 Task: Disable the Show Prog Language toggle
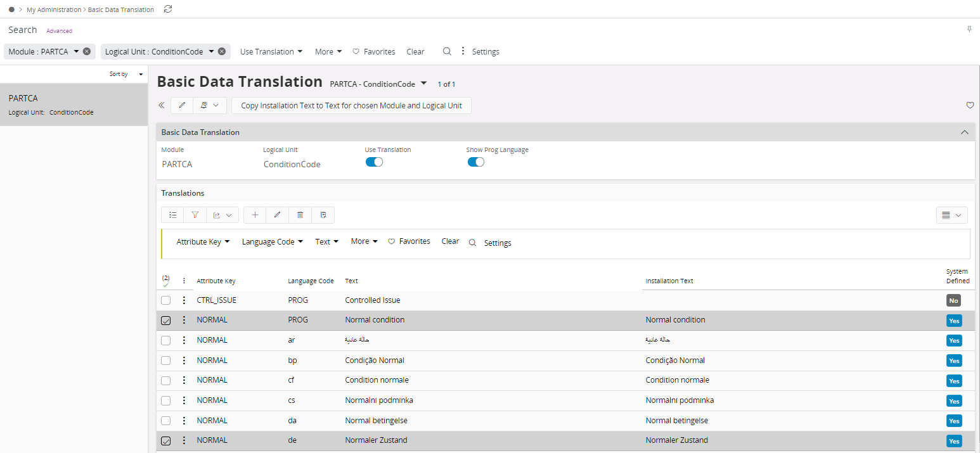475,162
